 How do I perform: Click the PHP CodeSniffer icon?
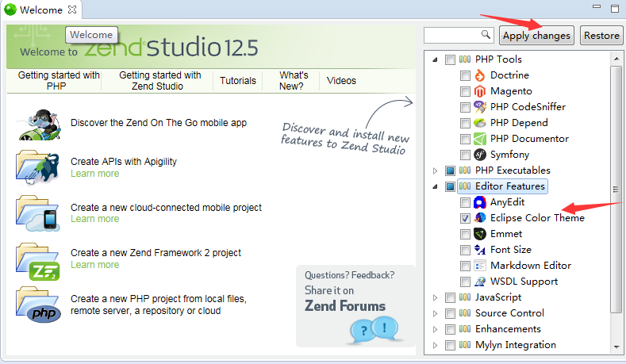(x=479, y=107)
